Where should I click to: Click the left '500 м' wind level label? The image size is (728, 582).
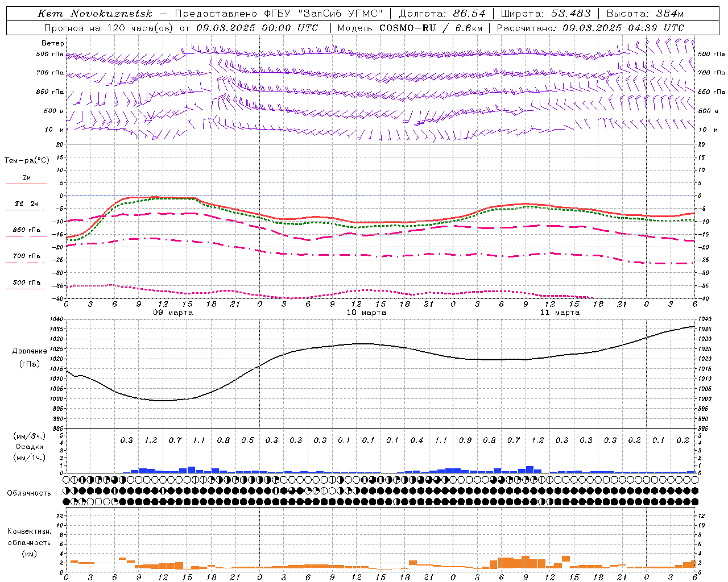[x=54, y=111]
